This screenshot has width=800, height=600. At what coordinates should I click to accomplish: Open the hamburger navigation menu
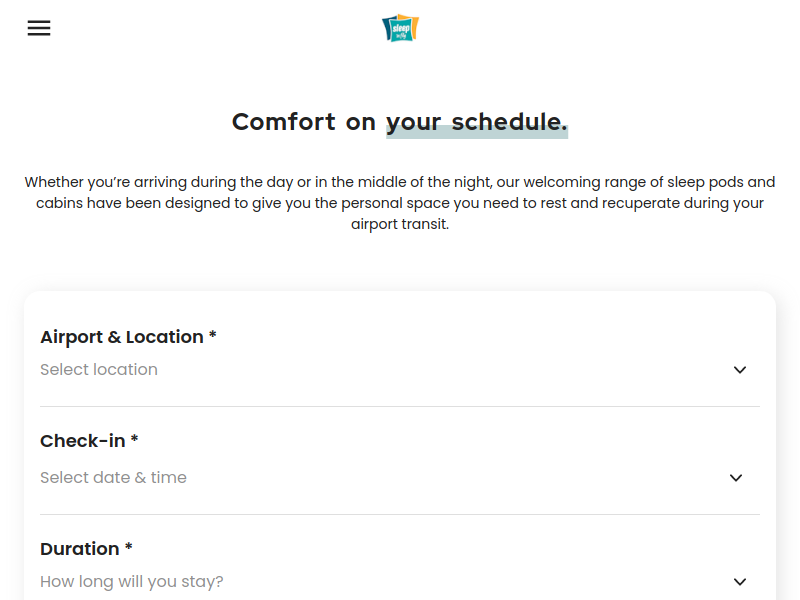click(x=39, y=28)
